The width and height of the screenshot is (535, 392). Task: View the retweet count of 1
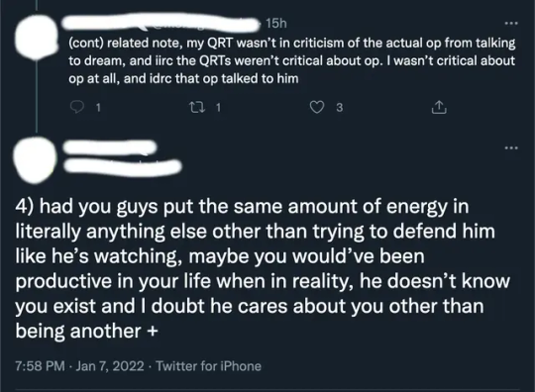coord(218,108)
